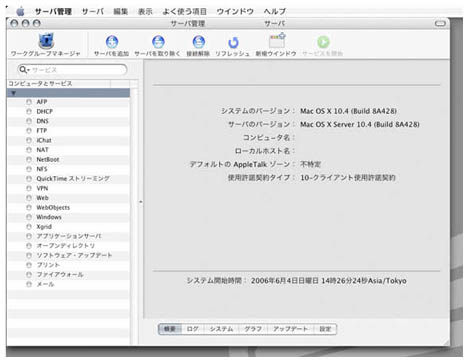
Task: Click the Disconnect (接続解除) toolbar icon
Action: tap(199, 42)
